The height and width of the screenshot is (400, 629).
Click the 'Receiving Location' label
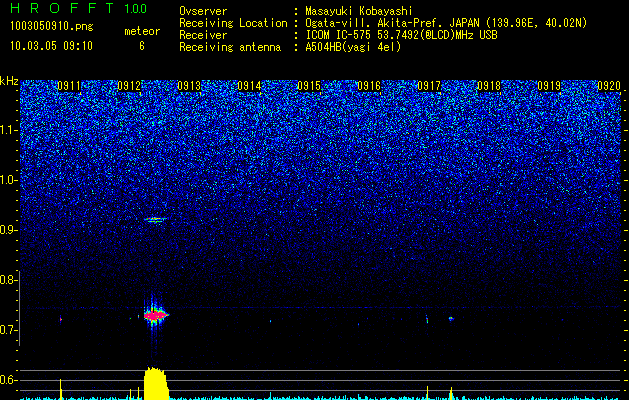(233, 23)
